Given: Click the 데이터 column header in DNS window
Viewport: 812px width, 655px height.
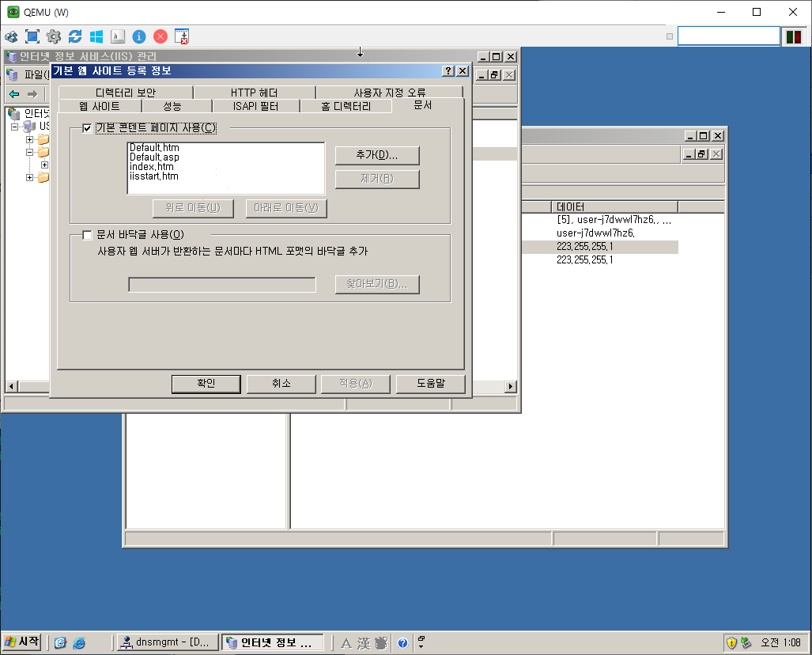Looking at the screenshot, I should point(614,206).
